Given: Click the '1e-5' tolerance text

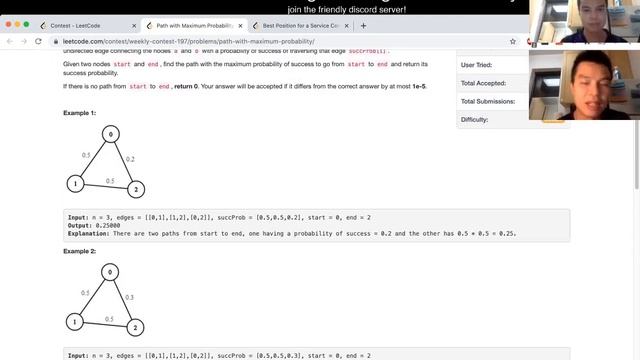Looking at the screenshot, I should (419, 87).
